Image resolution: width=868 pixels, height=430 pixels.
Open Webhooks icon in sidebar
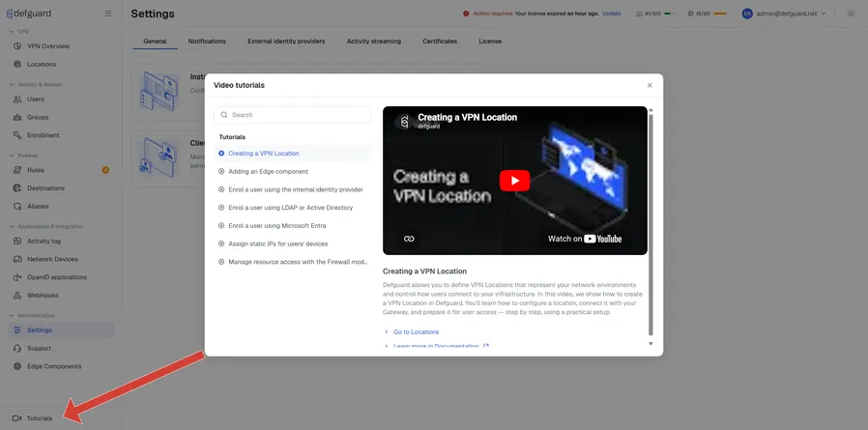(x=17, y=296)
